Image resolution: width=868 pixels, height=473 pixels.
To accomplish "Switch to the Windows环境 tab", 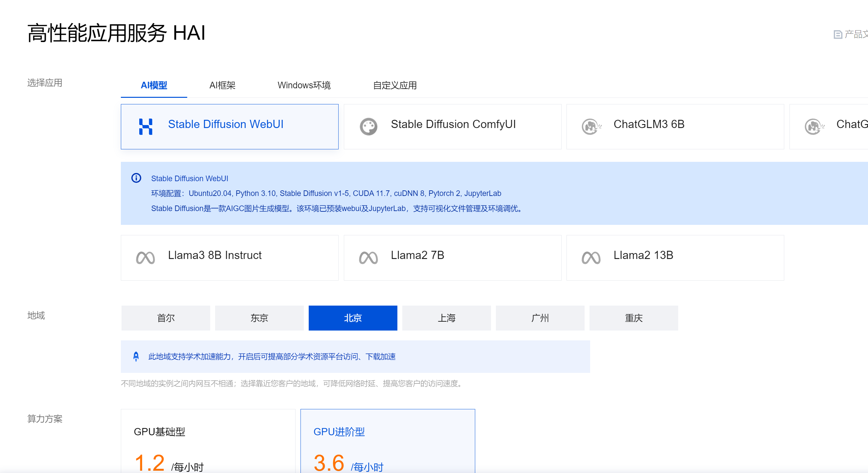I will point(304,85).
